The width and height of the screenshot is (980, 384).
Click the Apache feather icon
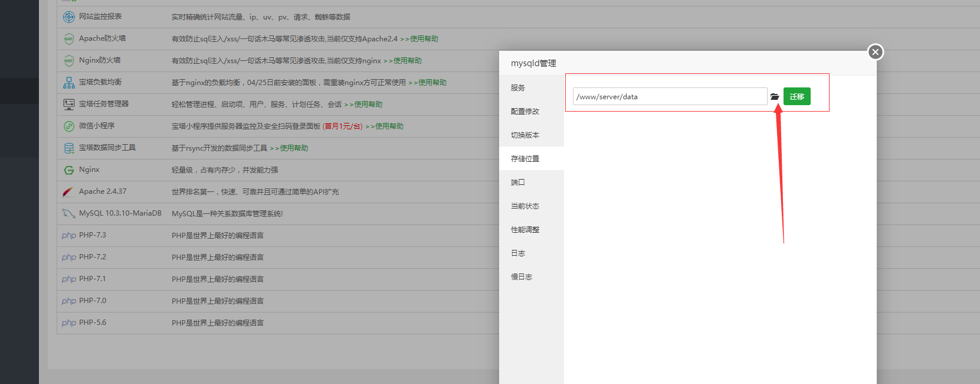[68, 191]
